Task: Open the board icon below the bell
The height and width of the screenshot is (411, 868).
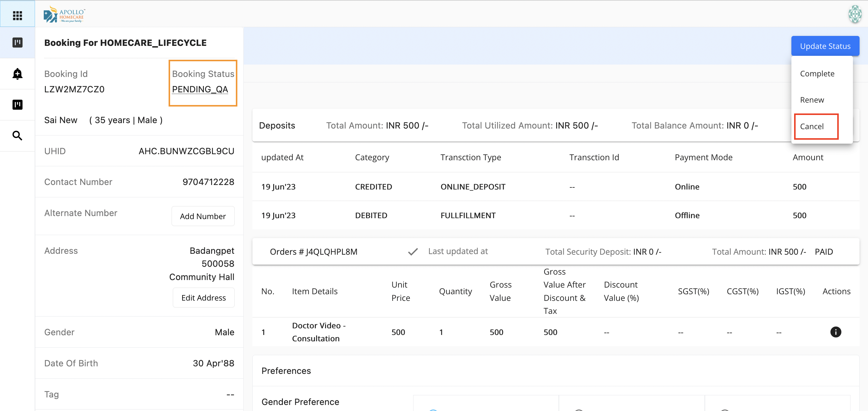Action: 17,104
